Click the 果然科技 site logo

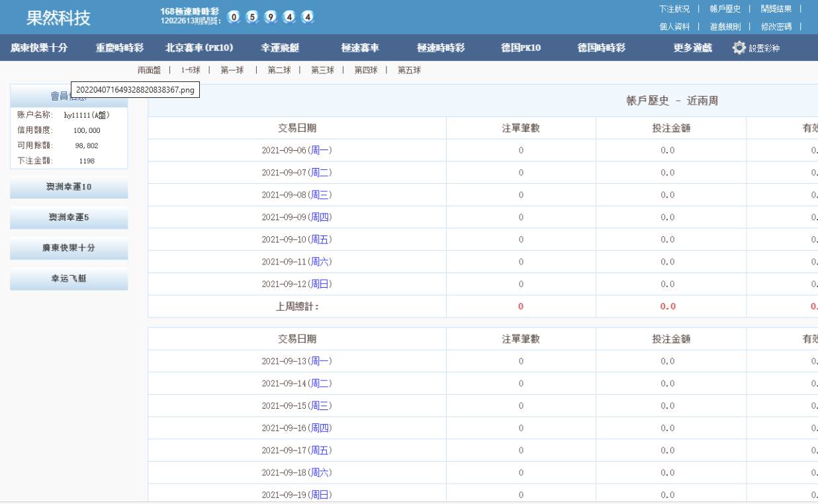(58, 18)
